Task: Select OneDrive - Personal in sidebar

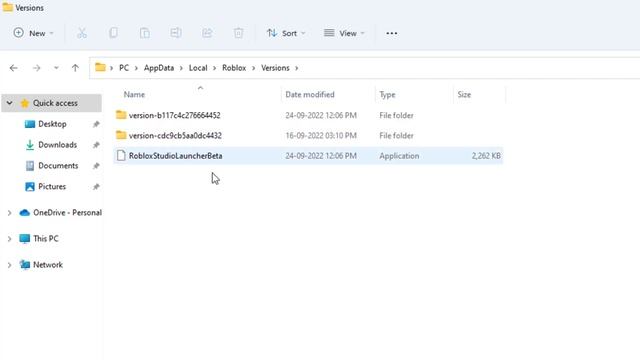Action: click(67, 213)
